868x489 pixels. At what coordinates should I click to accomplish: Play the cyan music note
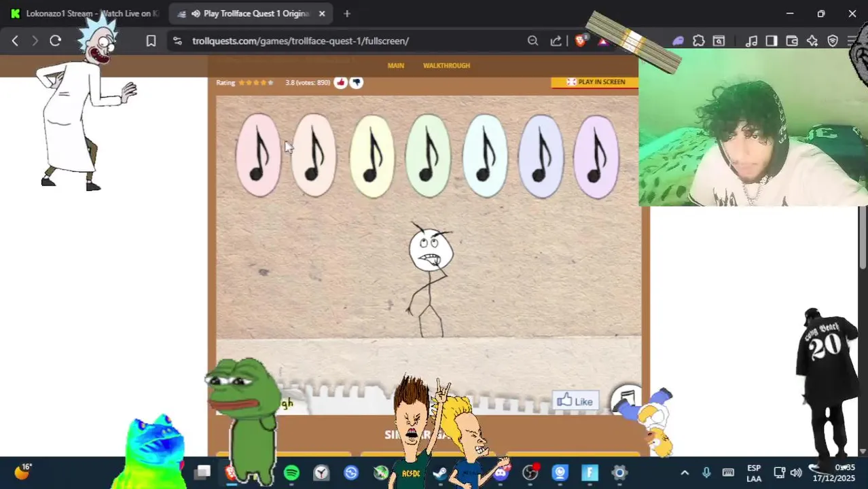[485, 156]
